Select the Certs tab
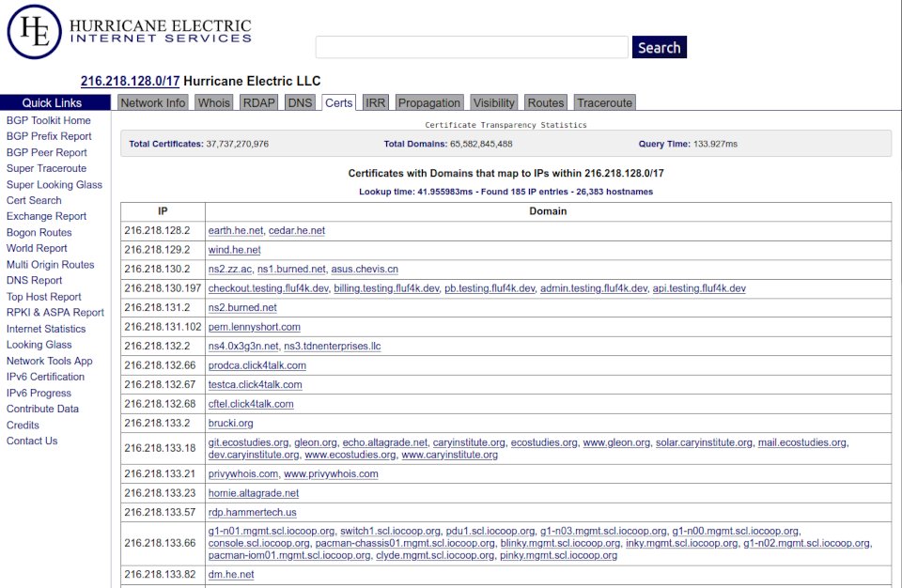The height and width of the screenshot is (588, 902). tap(339, 102)
